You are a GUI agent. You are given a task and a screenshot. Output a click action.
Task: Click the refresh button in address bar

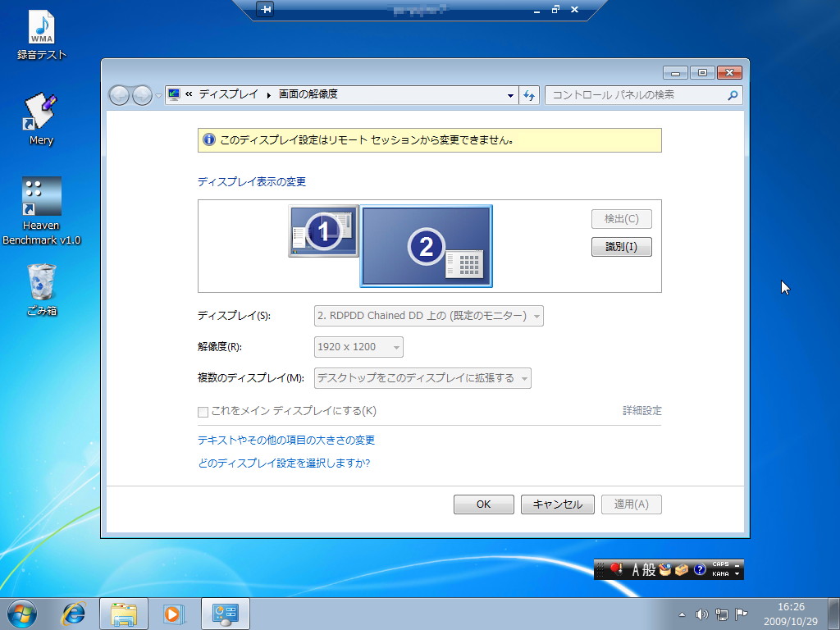529,95
